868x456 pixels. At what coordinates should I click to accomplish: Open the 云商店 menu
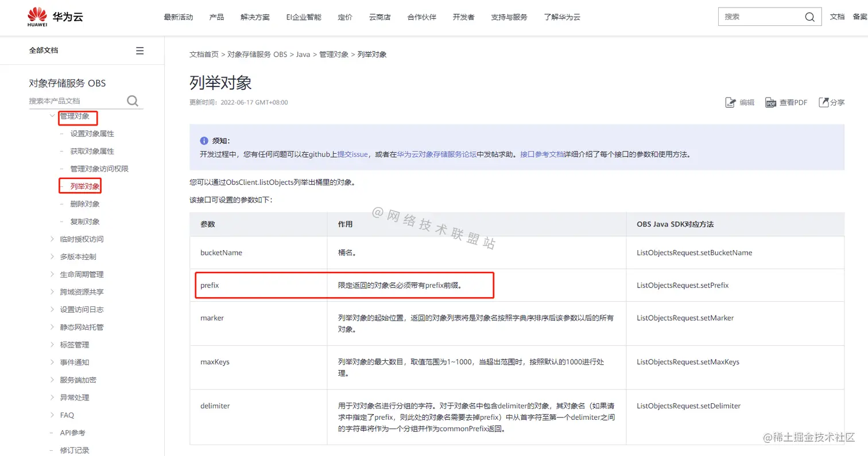[379, 17]
